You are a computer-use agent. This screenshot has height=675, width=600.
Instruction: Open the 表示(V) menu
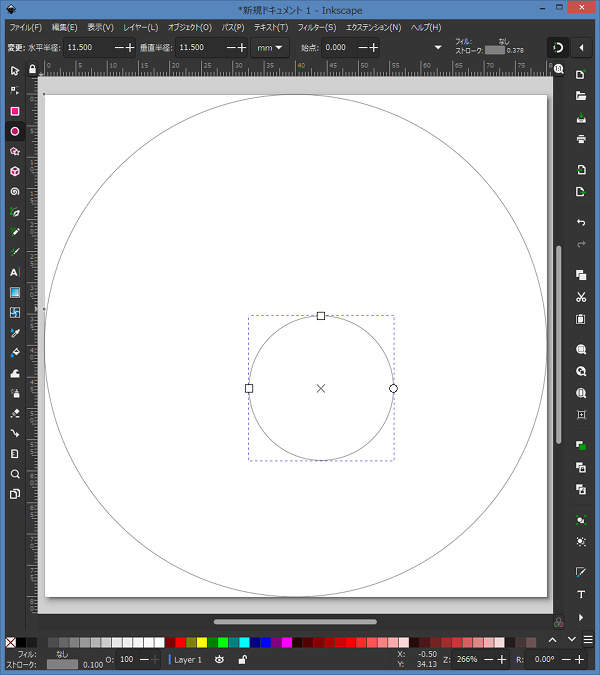click(100, 28)
